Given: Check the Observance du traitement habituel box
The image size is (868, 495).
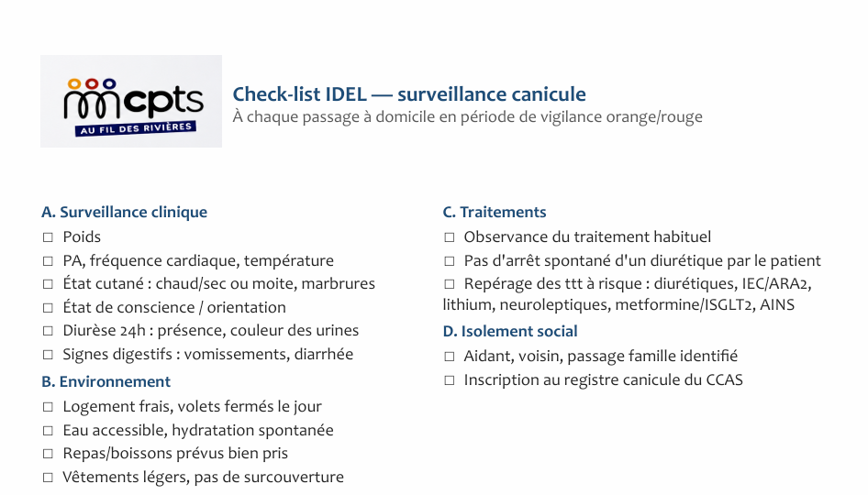Looking at the screenshot, I should (x=450, y=237).
